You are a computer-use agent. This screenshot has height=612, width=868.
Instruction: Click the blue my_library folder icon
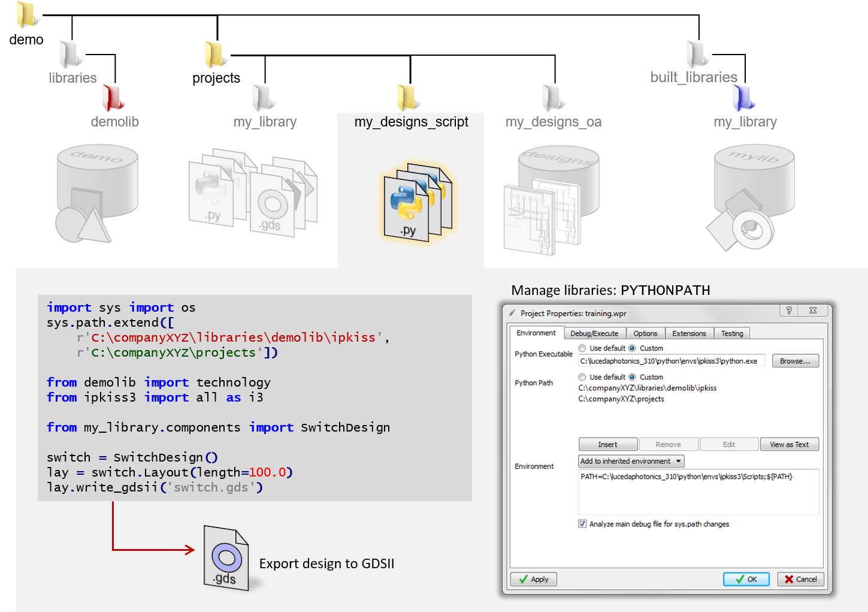click(745, 98)
